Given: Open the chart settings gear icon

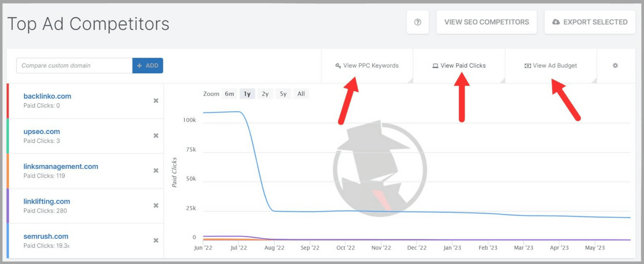Looking at the screenshot, I should coord(615,66).
